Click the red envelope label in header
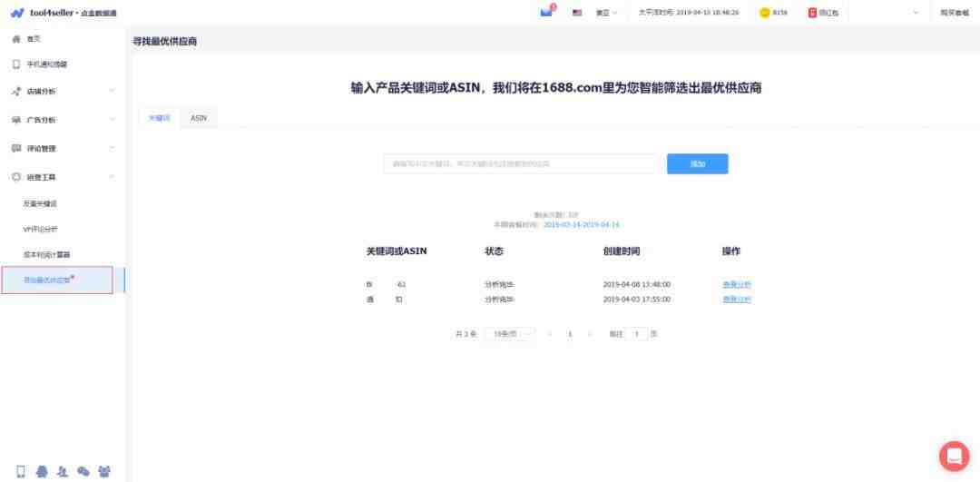The width and height of the screenshot is (980, 482). point(828,13)
